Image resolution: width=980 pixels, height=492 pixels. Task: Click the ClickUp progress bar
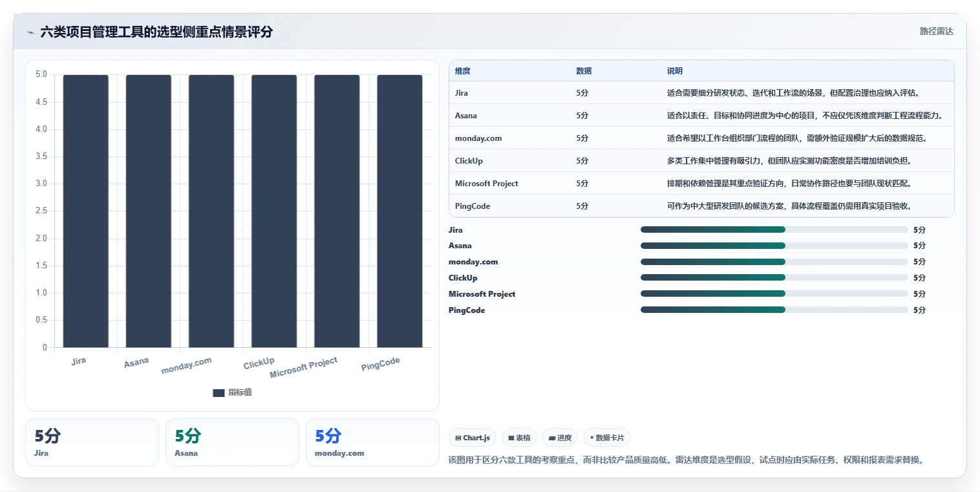(774, 277)
